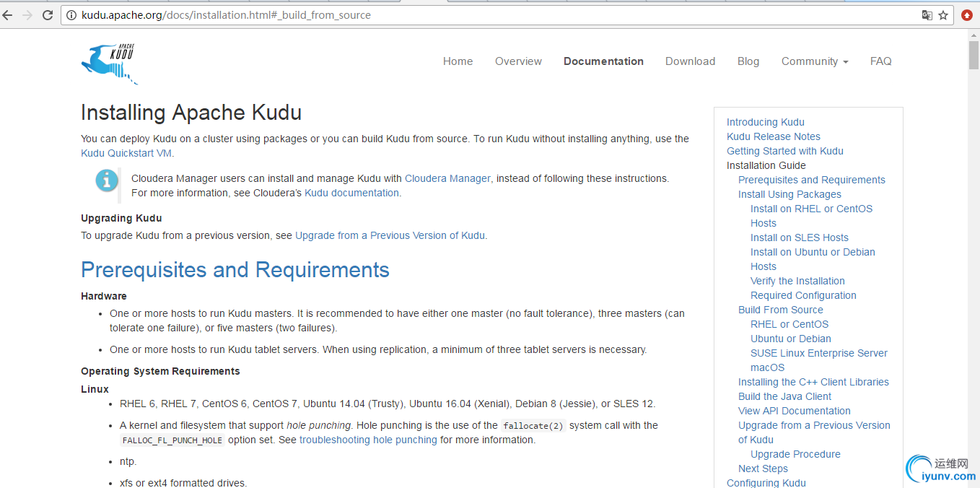The height and width of the screenshot is (488, 980).
Task: Jump to Verify the Installation
Action: coord(797,281)
